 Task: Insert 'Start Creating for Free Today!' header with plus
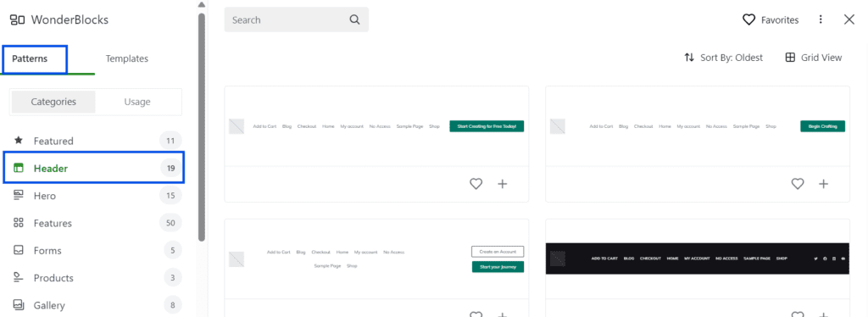(502, 184)
